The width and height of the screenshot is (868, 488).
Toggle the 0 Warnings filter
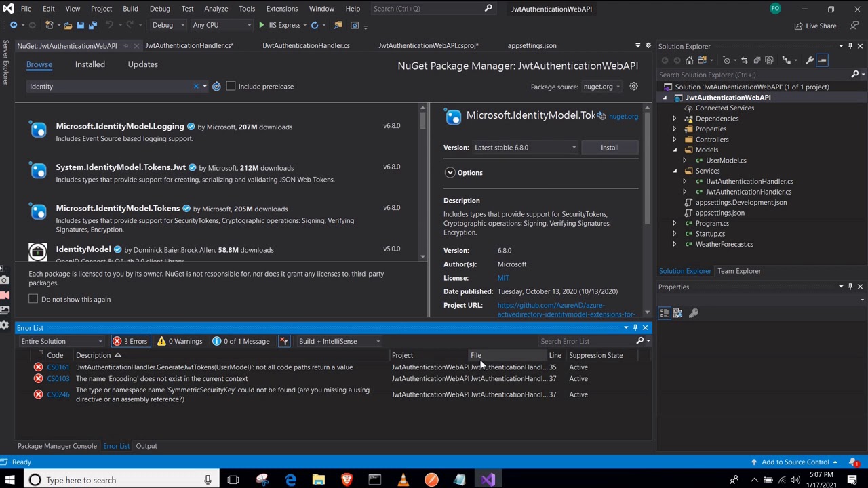click(180, 341)
